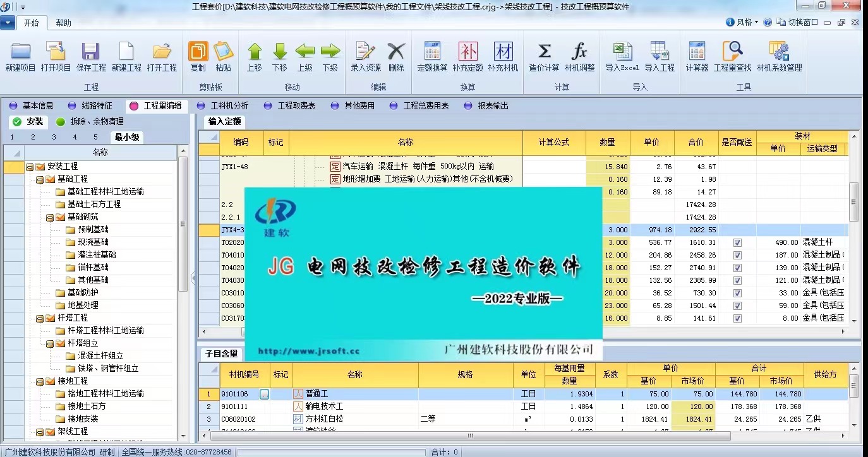Delete the row using the 删除 icon
This screenshot has width=868, height=457.
point(396,57)
